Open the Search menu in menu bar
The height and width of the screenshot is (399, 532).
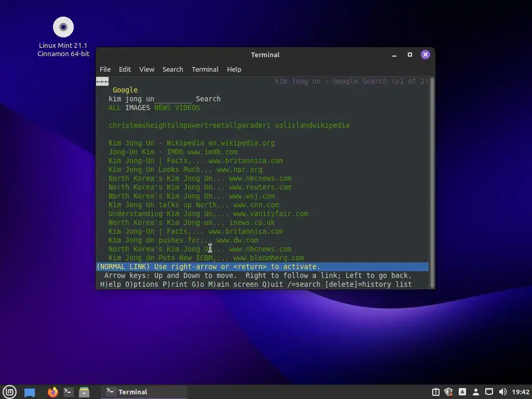coord(172,69)
